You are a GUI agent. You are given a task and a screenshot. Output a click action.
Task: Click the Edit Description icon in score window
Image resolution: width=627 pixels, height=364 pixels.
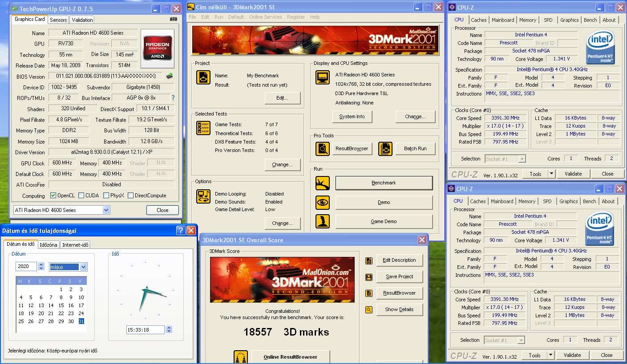(368, 260)
